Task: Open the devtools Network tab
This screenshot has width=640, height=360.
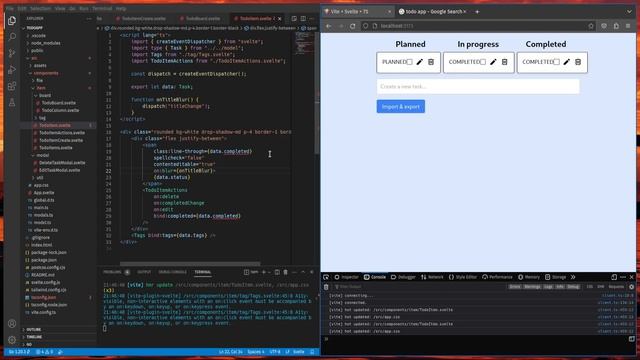Action: [x=432, y=277]
